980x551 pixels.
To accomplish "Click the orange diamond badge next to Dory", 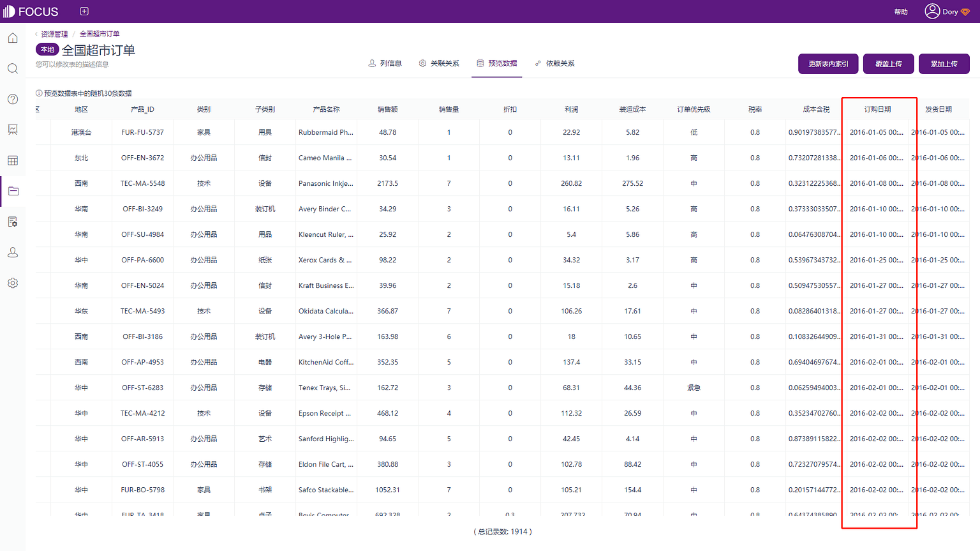I will pyautogui.click(x=965, y=12).
